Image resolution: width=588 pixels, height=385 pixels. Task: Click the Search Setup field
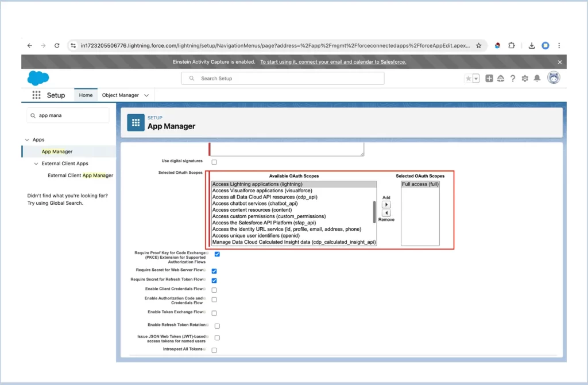point(283,79)
